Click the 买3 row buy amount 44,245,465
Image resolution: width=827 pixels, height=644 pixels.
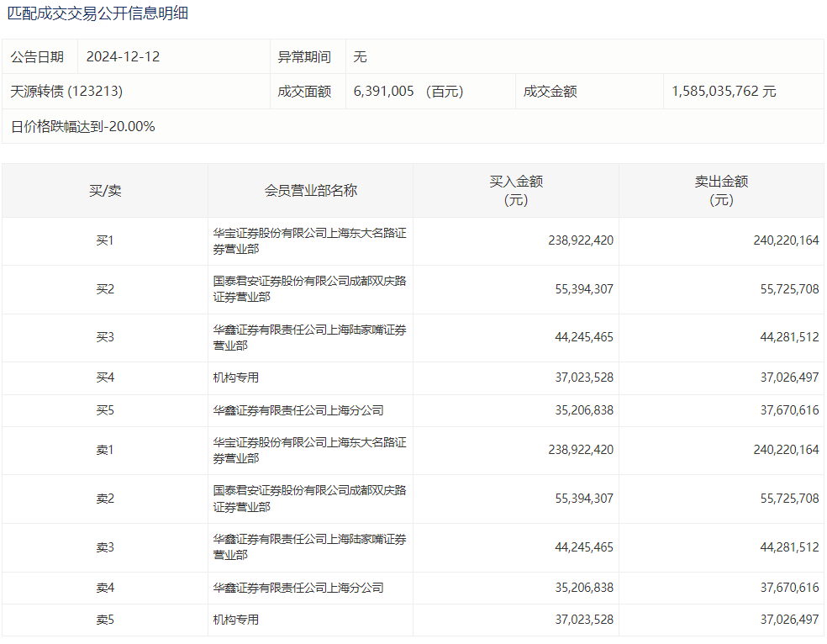point(584,338)
